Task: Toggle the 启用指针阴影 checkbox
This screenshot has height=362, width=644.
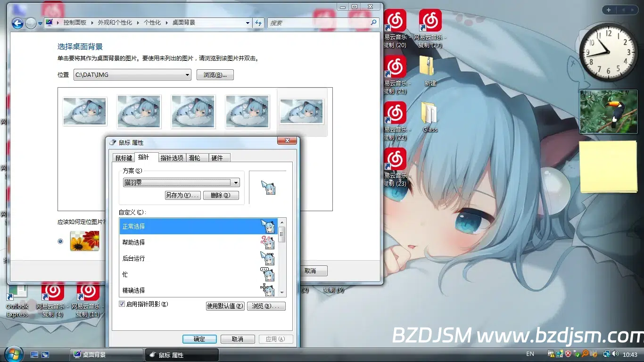Action: pos(122,304)
